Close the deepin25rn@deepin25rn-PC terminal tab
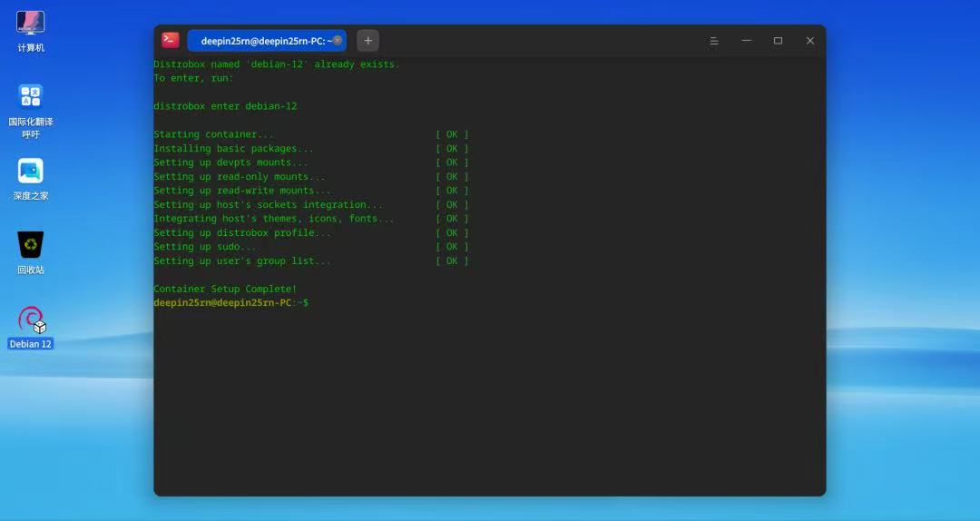Screen dimensions: 980x521 (x=338, y=40)
